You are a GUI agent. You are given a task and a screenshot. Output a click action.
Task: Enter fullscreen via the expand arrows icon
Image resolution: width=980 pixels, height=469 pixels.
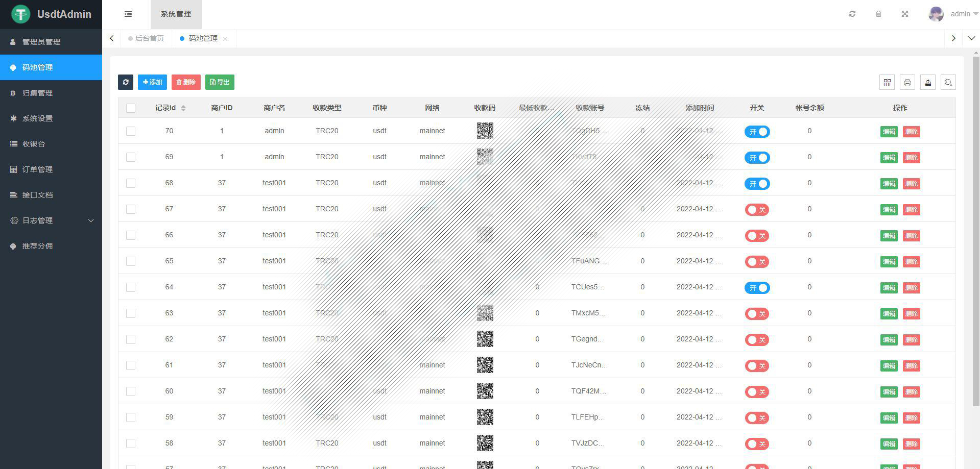coord(905,14)
